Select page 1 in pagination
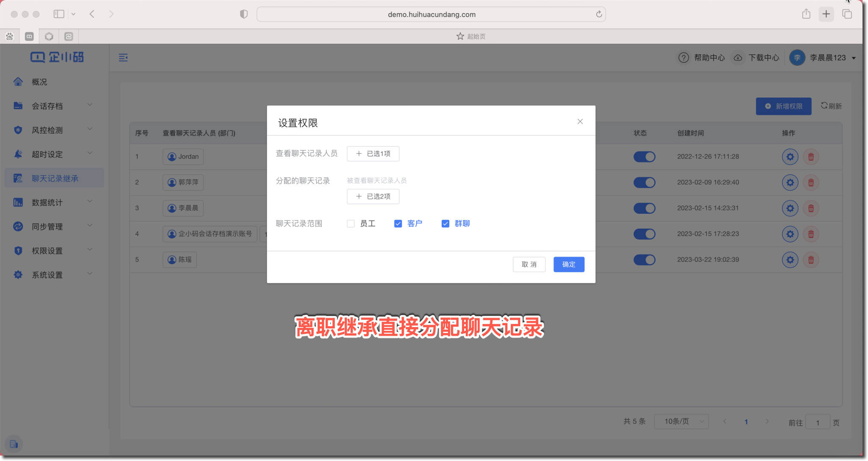 pyautogui.click(x=746, y=422)
